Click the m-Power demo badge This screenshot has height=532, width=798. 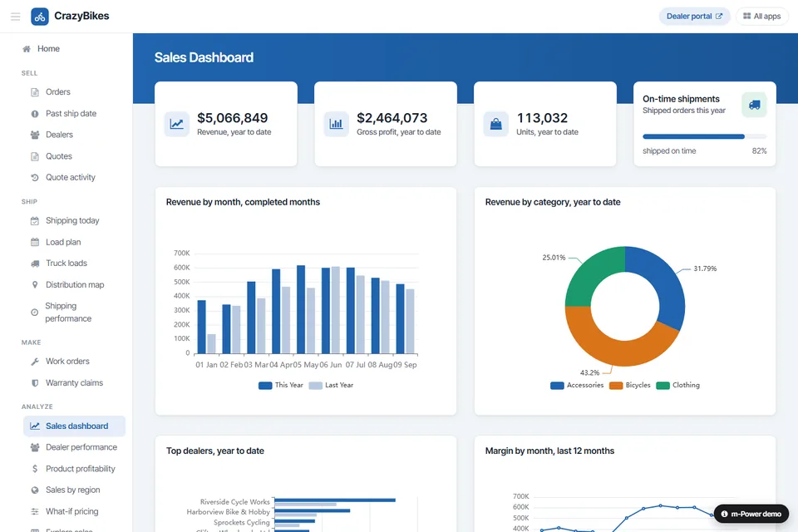pos(751,515)
